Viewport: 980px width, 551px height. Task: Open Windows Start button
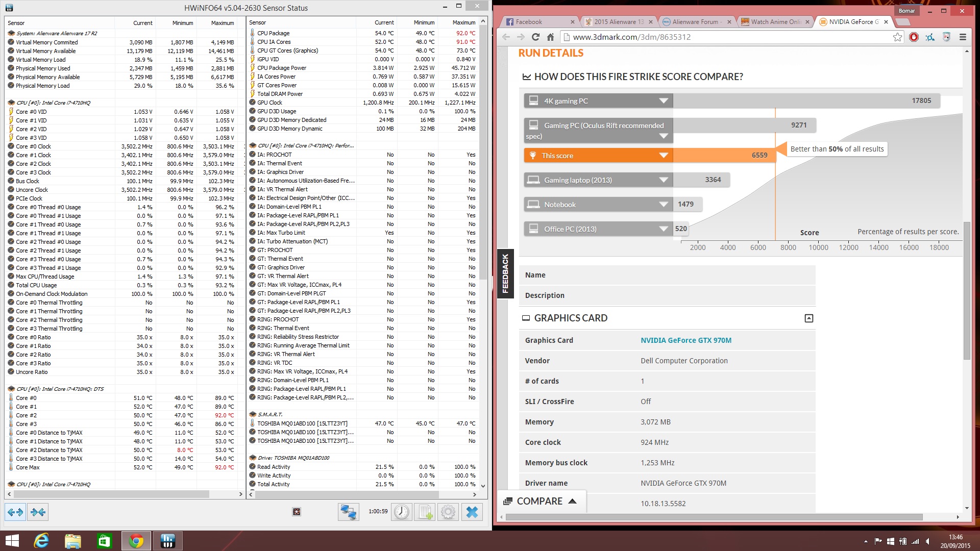pyautogui.click(x=12, y=541)
